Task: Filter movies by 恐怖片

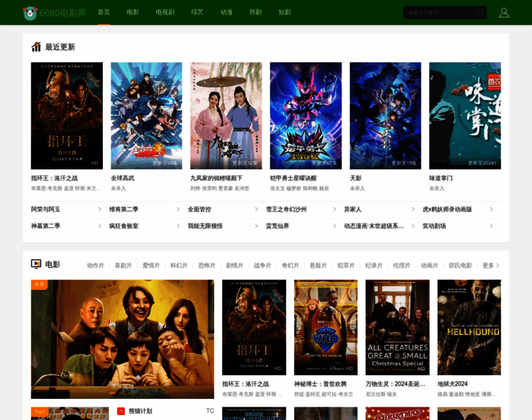Action: [x=206, y=265]
